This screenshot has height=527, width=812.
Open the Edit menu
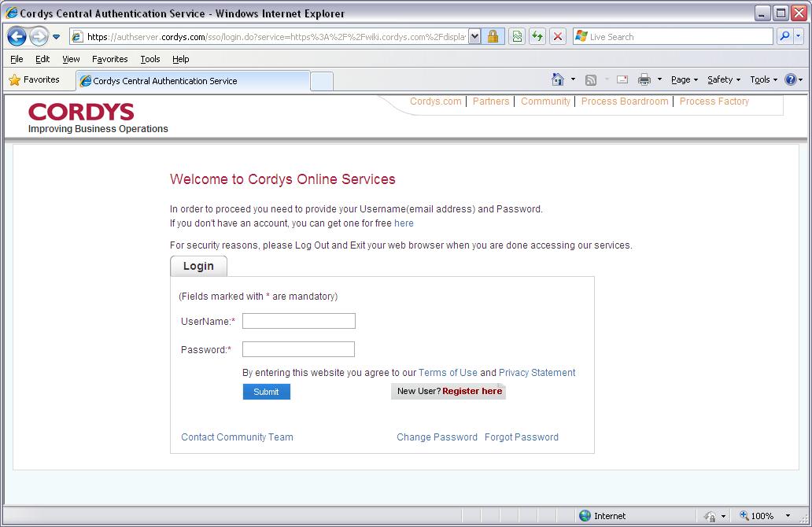tap(42, 59)
